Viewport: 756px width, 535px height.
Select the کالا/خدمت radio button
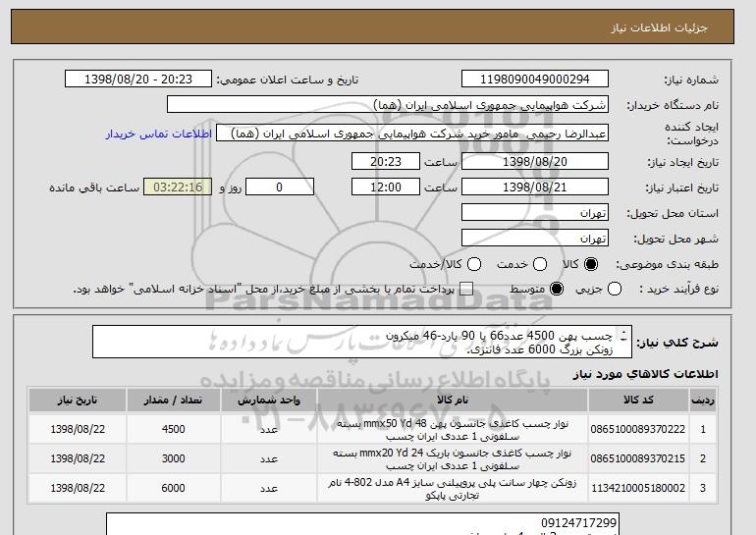tap(474, 264)
